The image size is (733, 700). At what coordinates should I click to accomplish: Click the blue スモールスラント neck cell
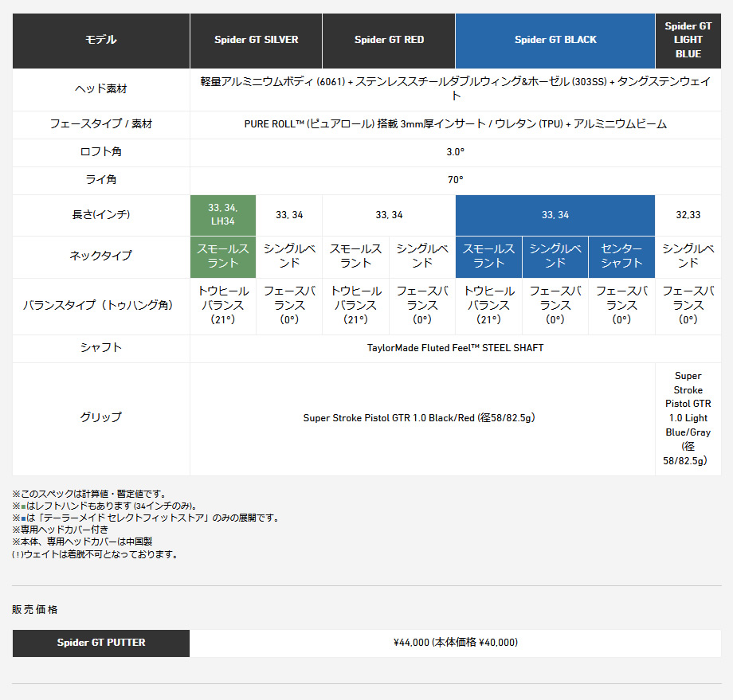coord(488,256)
